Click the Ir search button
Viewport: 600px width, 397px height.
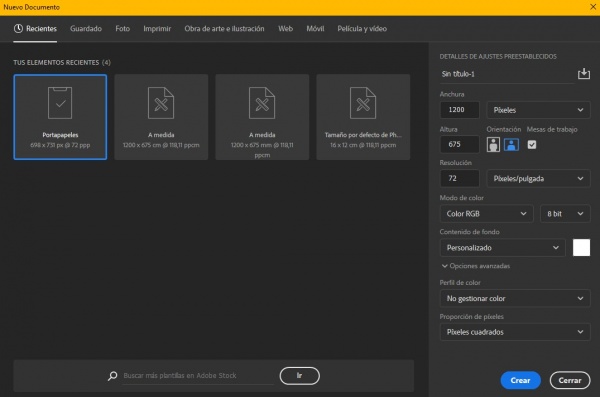300,376
